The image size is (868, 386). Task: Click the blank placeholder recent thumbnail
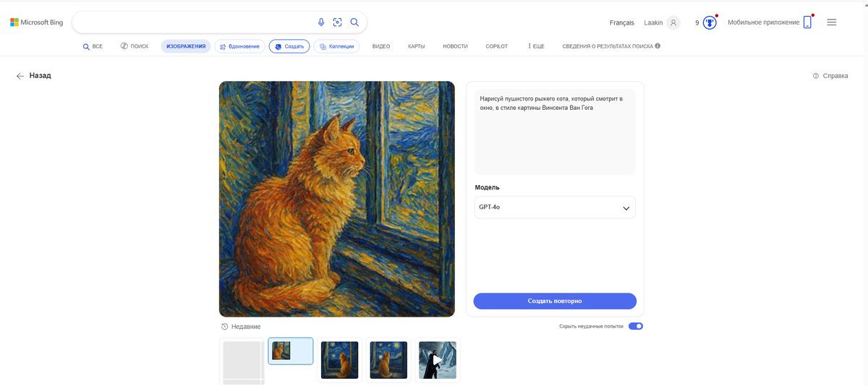(x=242, y=361)
